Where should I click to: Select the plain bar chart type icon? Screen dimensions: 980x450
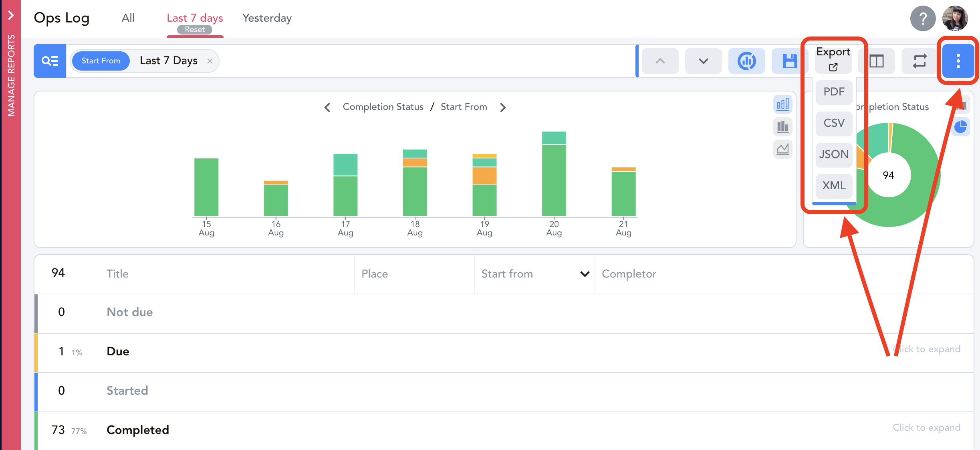click(x=782, y=127)
